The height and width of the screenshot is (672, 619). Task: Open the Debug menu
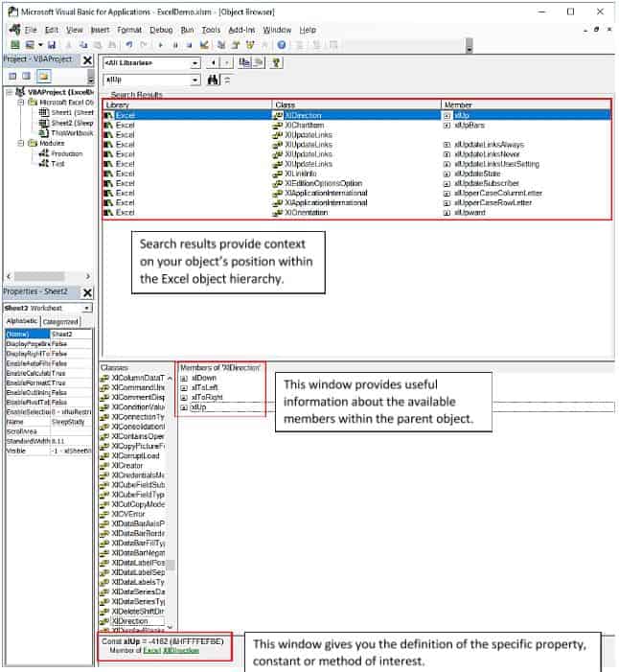point(161,30)
